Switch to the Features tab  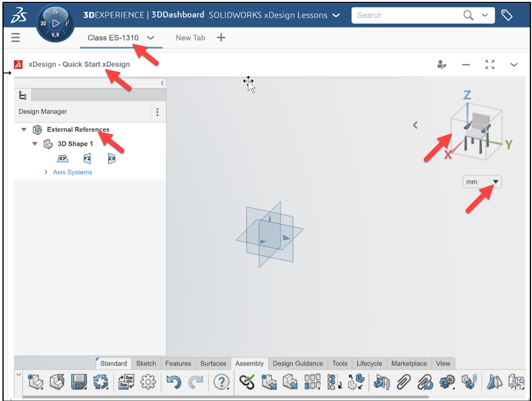coord(178,363)
